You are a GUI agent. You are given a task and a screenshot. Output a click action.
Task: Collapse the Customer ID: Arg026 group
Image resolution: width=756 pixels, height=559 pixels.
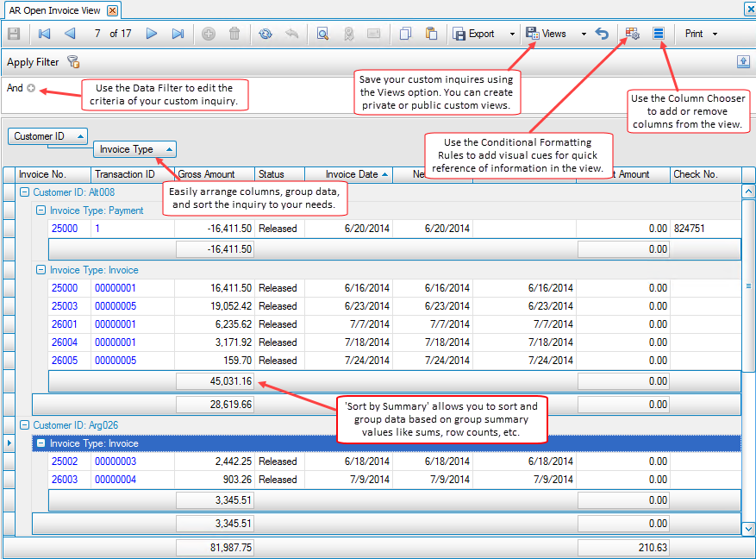tap(24, 425)
